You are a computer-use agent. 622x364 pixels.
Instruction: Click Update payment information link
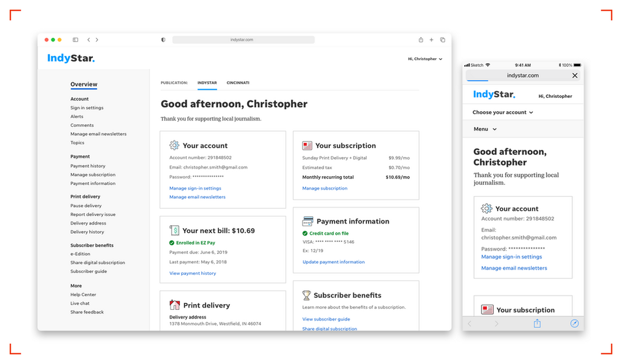333,262
